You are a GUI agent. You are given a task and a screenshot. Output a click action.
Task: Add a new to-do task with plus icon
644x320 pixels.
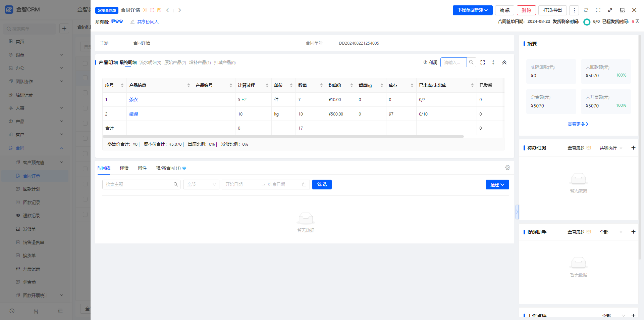pyautogui.click(x=633, y=148)
